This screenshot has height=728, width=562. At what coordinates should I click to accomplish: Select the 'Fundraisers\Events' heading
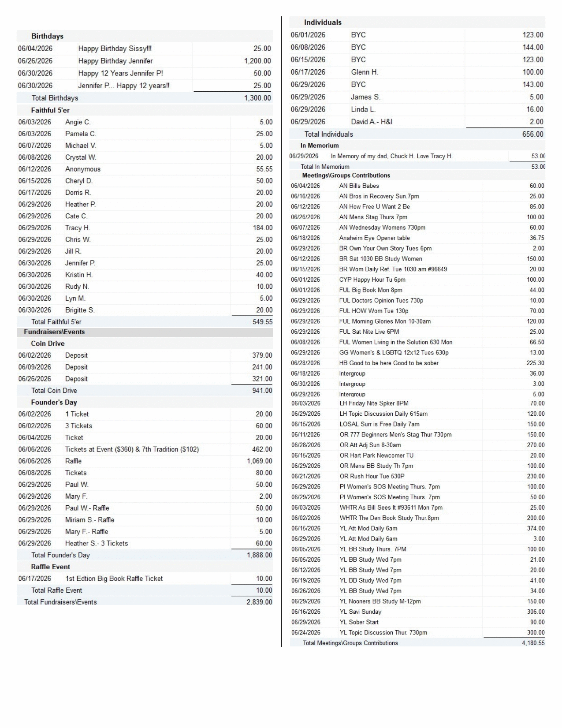pos(54,332)
